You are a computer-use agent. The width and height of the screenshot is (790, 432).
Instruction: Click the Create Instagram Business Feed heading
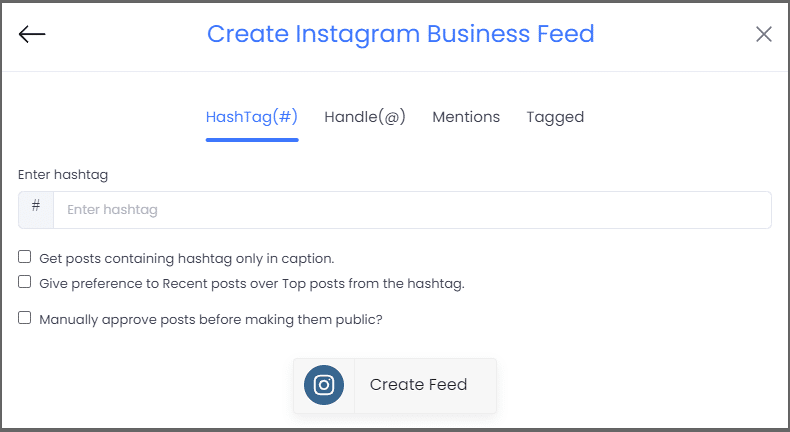click(401, 34)
